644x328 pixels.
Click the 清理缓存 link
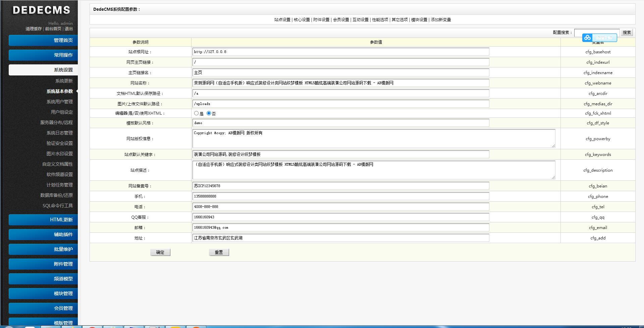click(x=34, y=29)
